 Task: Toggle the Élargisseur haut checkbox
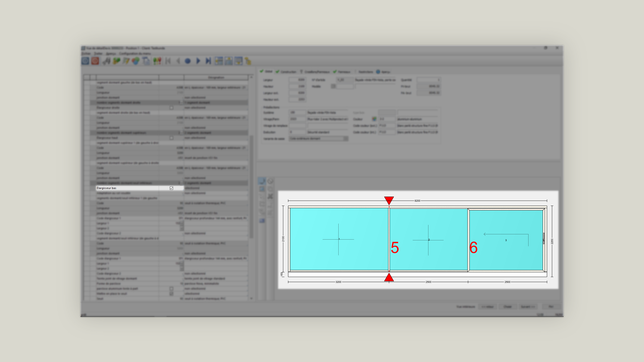(x=171, y=138)
